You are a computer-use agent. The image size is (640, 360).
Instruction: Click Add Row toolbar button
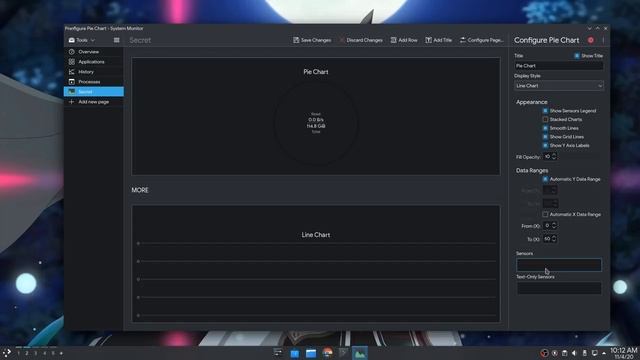404,40
